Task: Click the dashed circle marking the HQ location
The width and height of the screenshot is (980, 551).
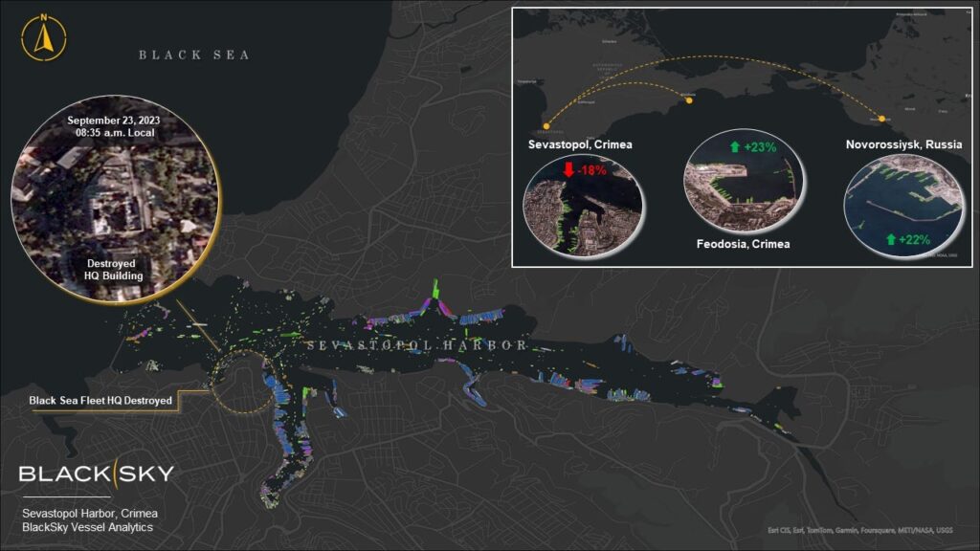Action: [243, 383]
